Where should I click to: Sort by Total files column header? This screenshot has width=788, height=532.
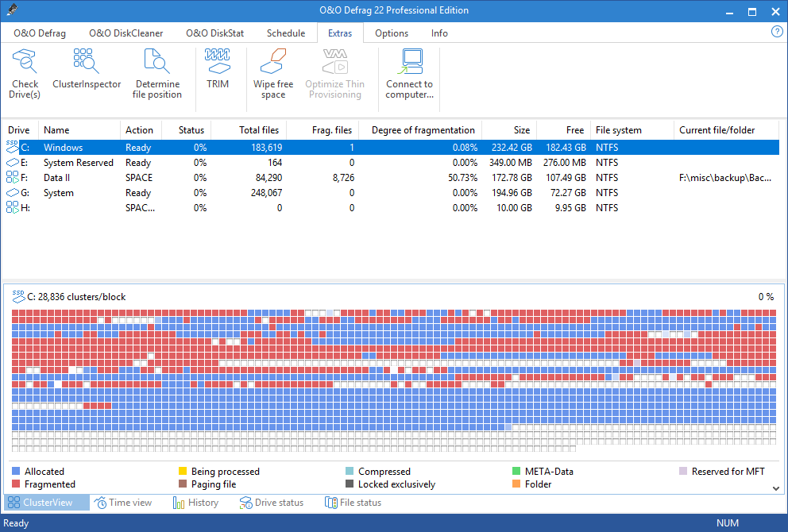click(249, 130)
